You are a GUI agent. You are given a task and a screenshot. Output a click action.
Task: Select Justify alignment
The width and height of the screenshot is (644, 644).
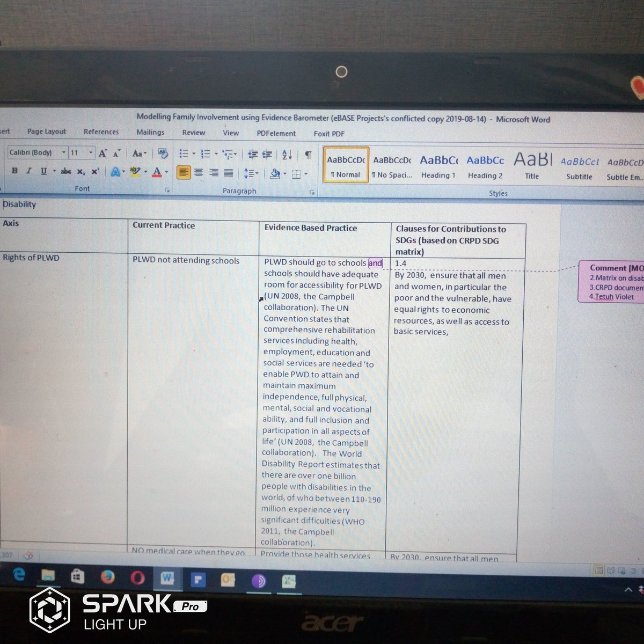[x=228, y=173]
